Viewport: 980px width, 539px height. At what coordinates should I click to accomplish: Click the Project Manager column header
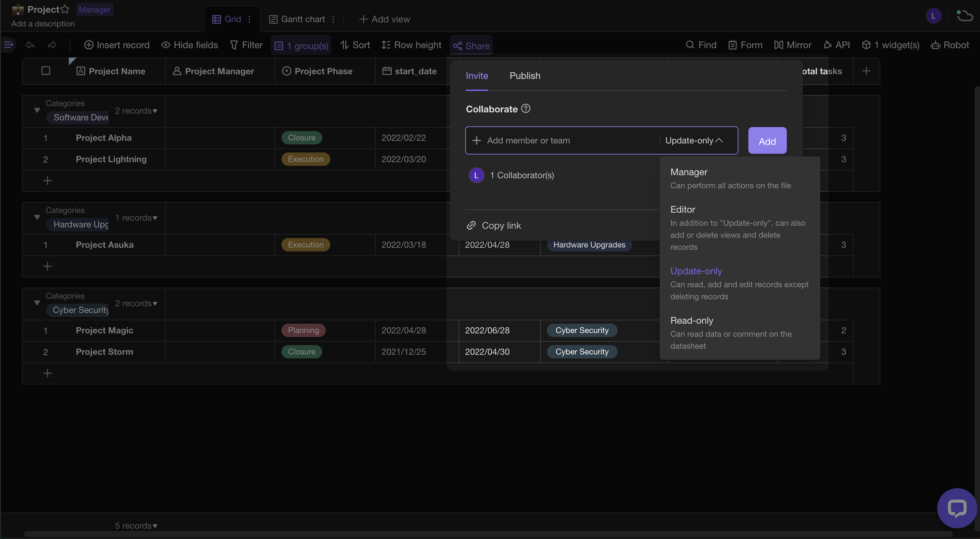(x=220, y=71)
